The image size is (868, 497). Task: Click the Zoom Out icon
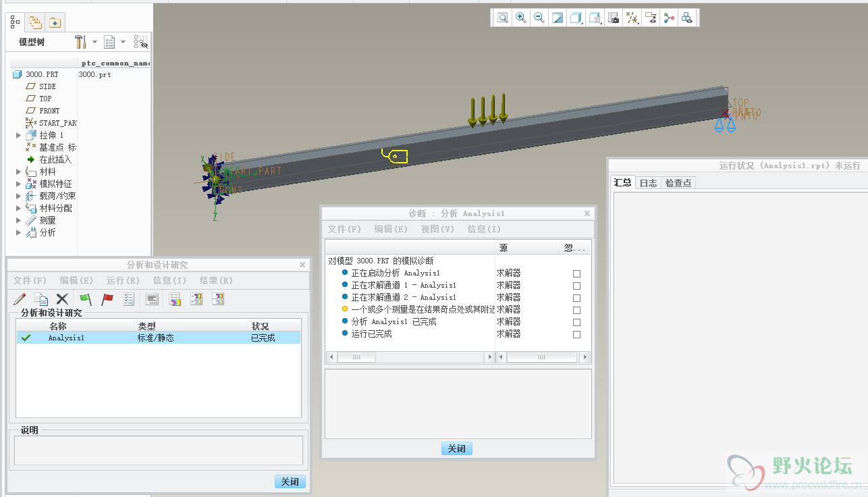[x=539, y=18]
